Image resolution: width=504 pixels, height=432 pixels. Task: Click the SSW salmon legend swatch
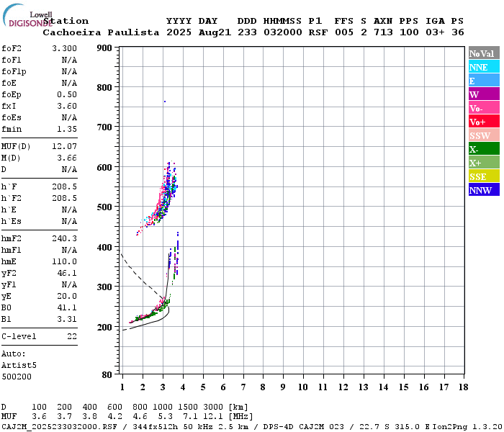pyautogui.click(x=484, y=135)
